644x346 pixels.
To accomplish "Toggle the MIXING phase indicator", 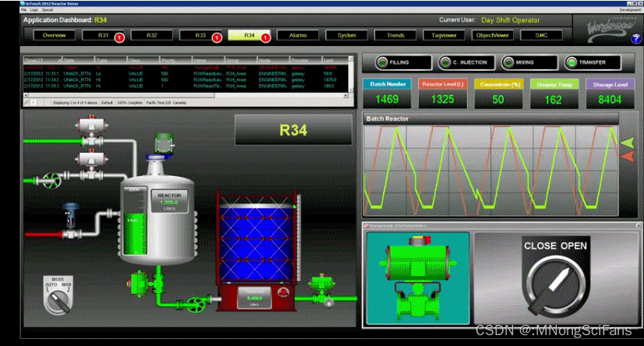I will [529, 62].
